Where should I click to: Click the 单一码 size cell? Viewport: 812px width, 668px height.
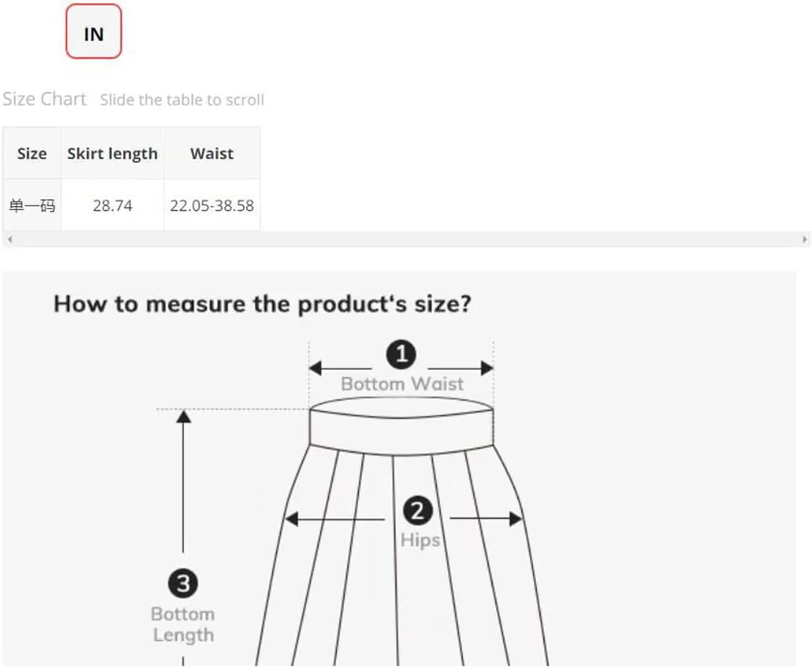tap(32, 206)
